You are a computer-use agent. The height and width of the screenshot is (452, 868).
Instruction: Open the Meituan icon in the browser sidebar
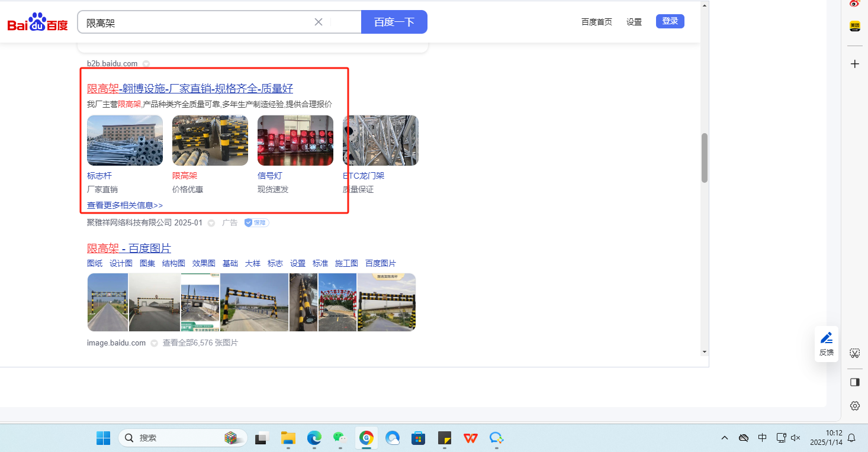tap(854, 27)
